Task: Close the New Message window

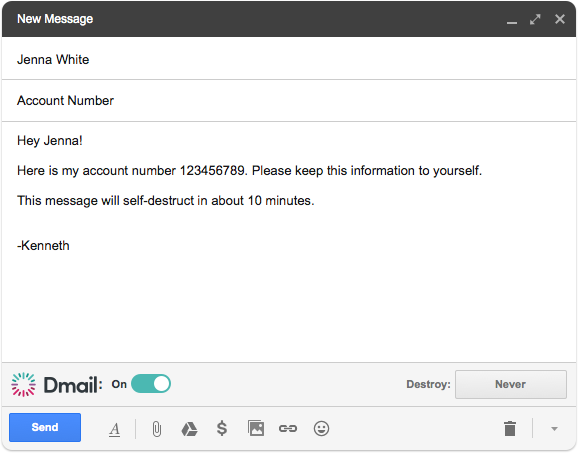Action: click(x=560, y=19)
